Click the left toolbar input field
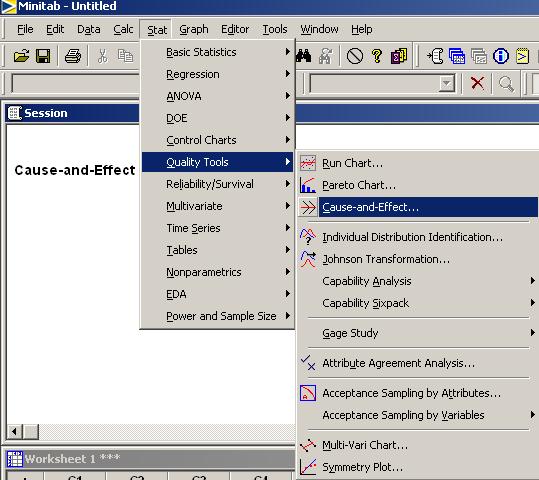The image size is (539, 480). coord(76,83)
